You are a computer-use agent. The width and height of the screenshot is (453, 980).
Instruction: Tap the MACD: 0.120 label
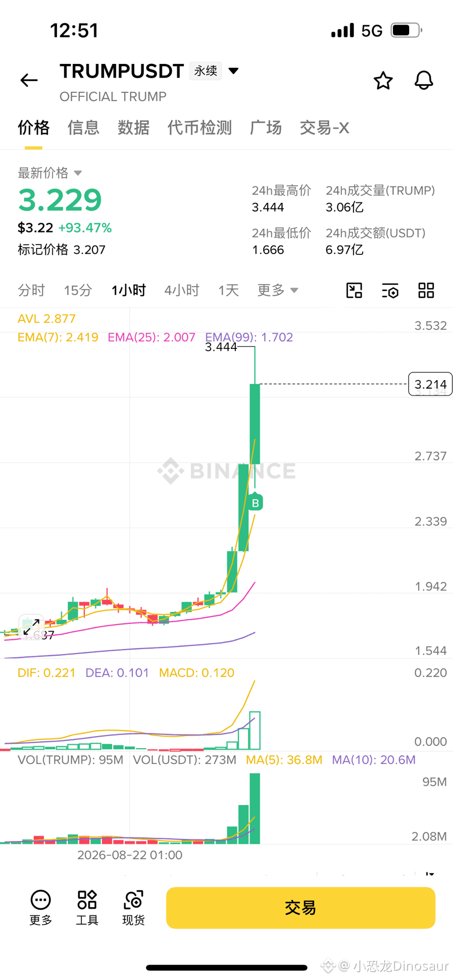pos(196,673)
